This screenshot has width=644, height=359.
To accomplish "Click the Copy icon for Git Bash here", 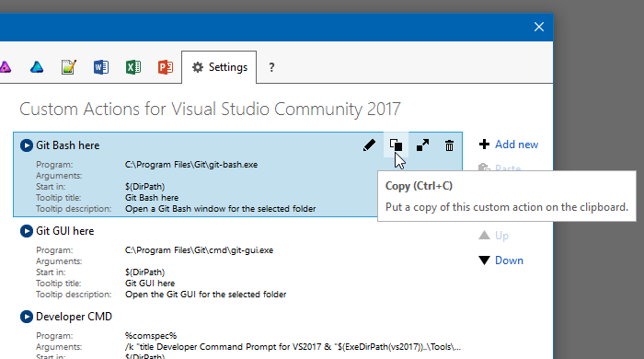I will point(396,145).
